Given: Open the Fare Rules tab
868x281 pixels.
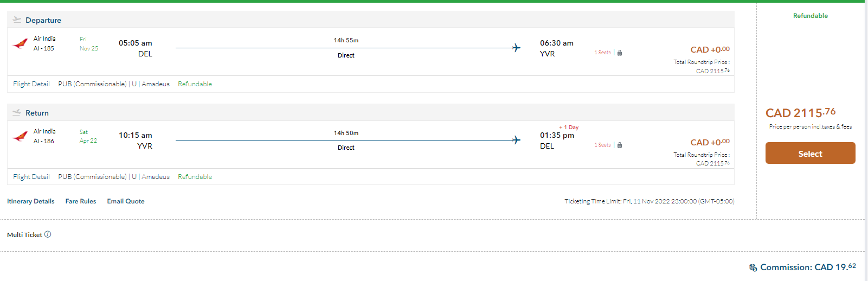Looking at the screenshot, I should coord(81,201).
